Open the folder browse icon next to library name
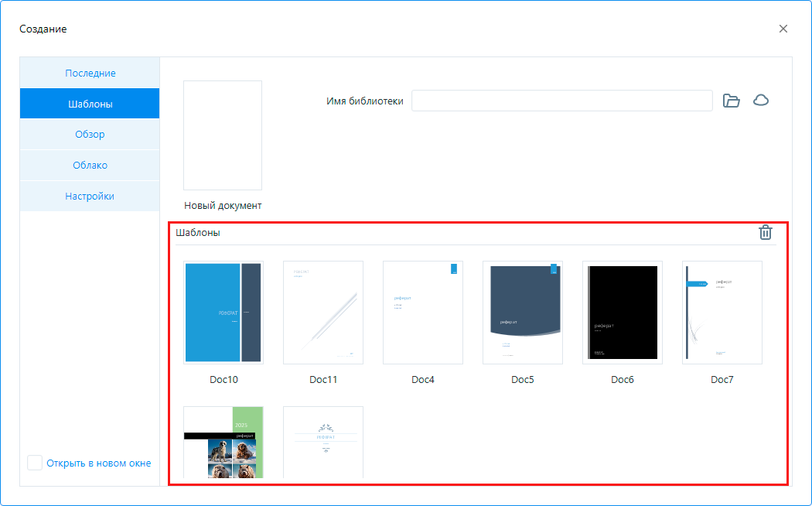 pyautogui.click(x=732, y=100)
